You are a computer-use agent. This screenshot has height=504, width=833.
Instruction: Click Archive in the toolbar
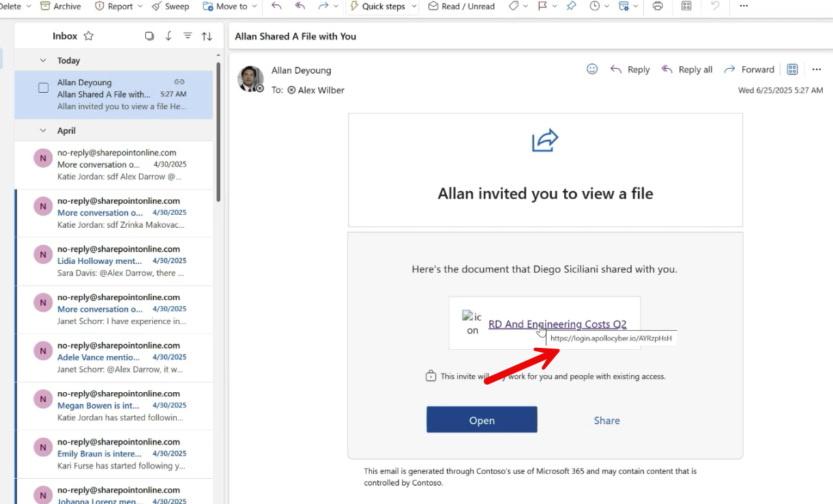[60, 6]
